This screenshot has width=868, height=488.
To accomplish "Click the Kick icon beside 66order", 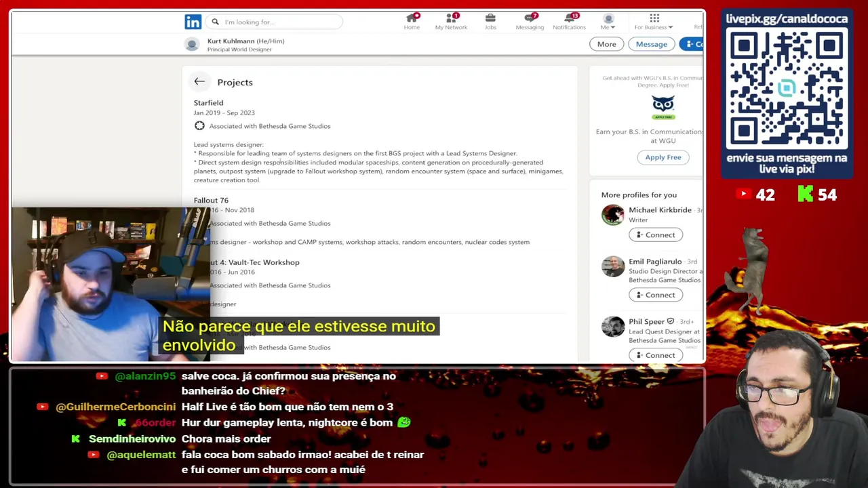I will [122, 422].
